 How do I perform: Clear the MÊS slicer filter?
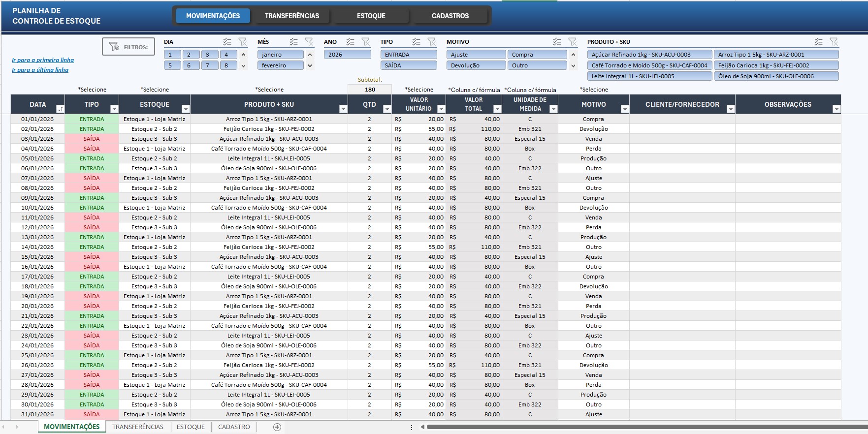click(309, 42)
